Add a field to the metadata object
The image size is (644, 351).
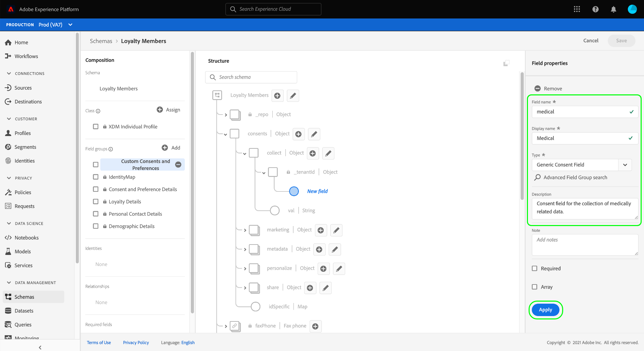point(319,249)
